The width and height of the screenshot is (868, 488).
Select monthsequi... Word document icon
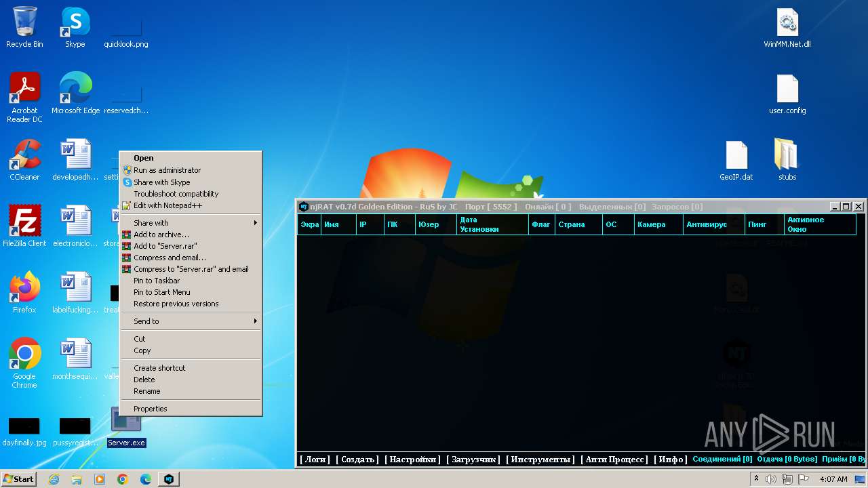[x=75, y=360]
